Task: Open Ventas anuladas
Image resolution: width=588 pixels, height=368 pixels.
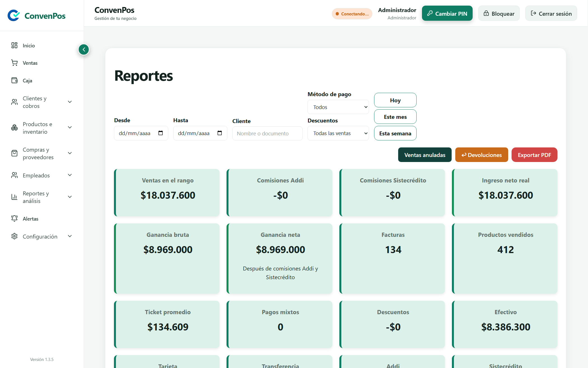Action: (425, 155)
